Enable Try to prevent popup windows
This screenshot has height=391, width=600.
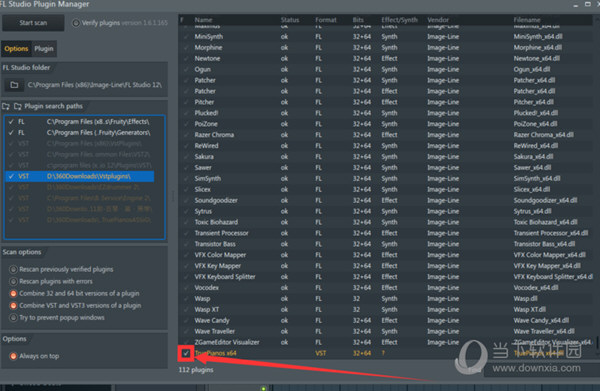(13, 318)
